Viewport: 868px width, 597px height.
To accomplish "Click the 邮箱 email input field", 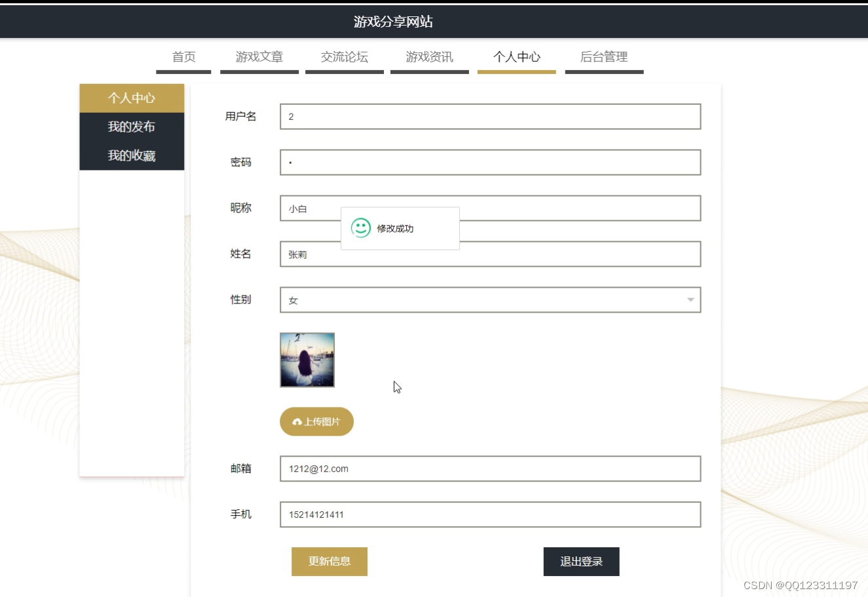I will point(489,469).
